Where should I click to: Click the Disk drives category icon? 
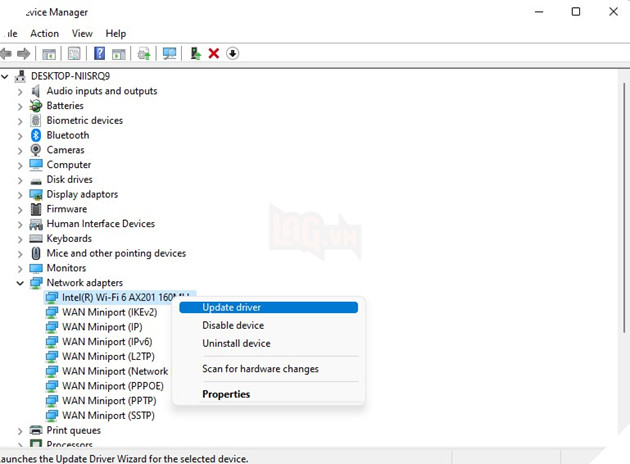point(36,181)
